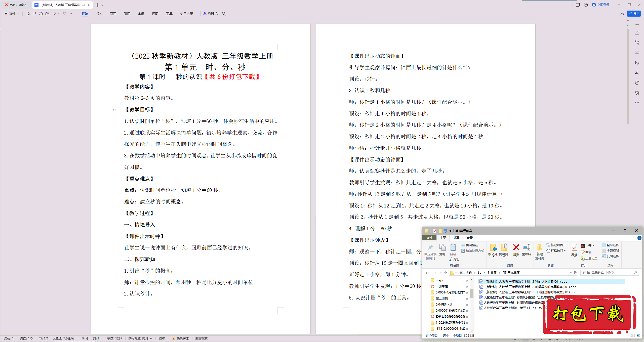Click the pen edit icon in right sidebar
This screenshot has height=342, width=644.
tap(637, 33)
